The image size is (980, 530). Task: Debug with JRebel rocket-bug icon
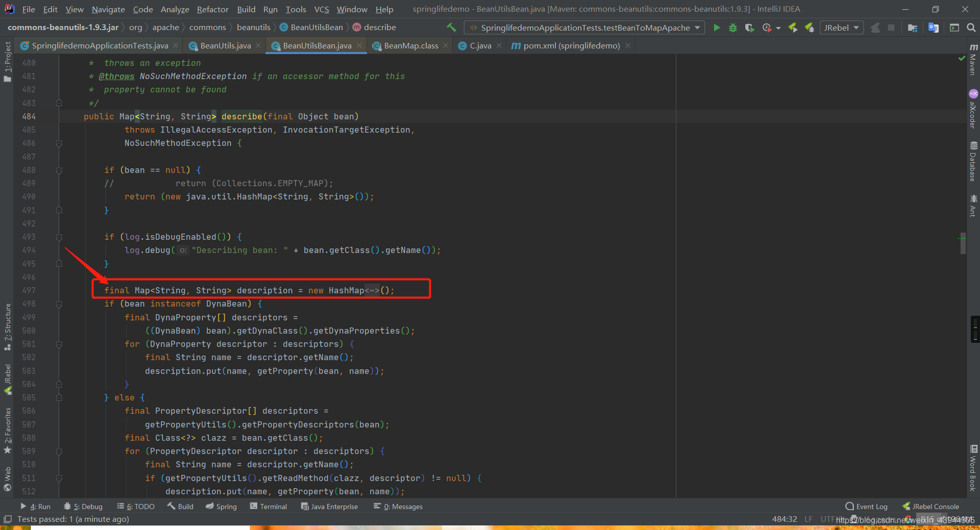810,28
